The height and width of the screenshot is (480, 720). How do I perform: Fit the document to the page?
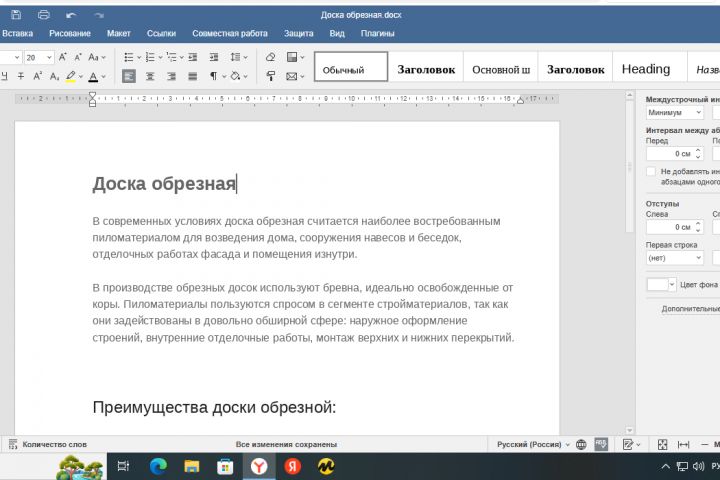coord(663,445)
